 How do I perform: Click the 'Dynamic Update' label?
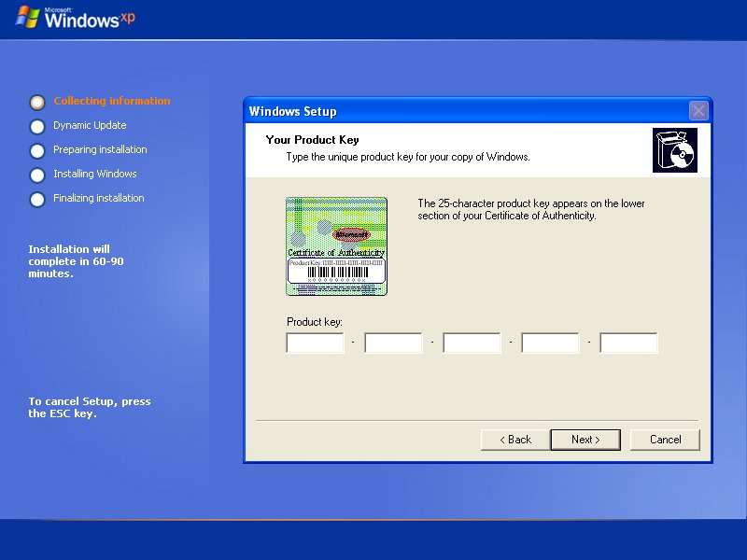90,125
